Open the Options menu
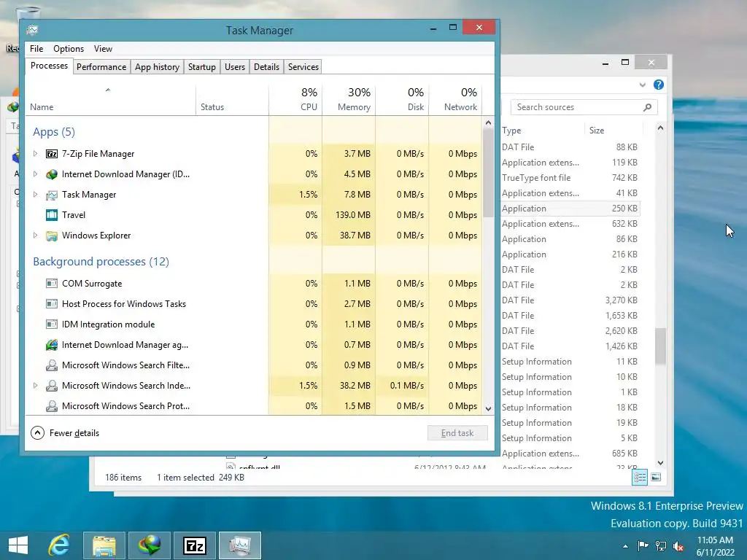The image size is (747, 560). 69,49
